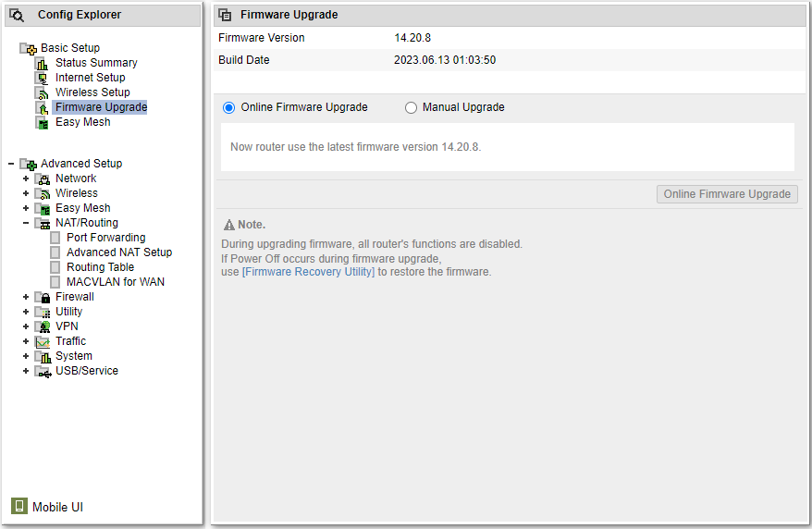
Task: Open the Port Forwarding page
Action: 105,238
